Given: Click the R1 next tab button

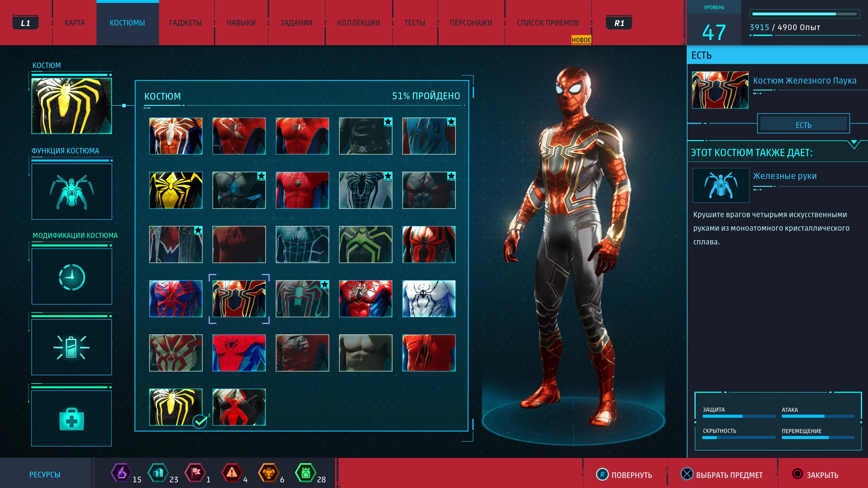Looking at the screenshot, I should (x=619, y=23).
